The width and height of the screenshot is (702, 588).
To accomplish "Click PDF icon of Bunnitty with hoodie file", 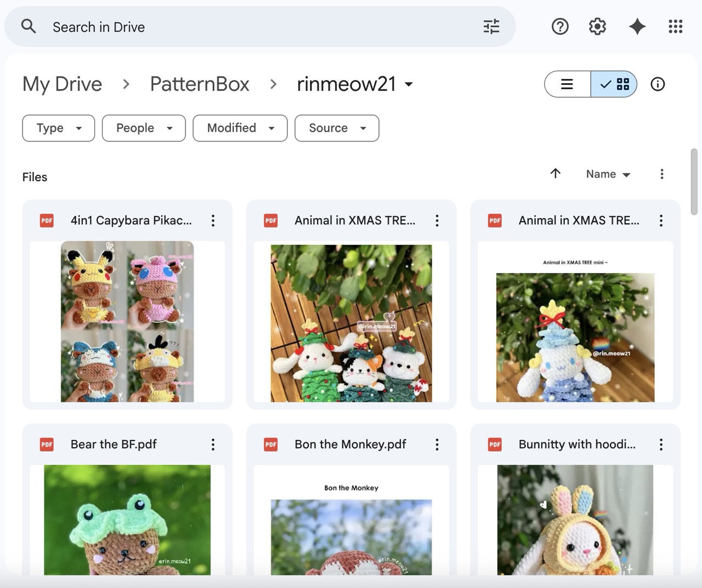I will point(495,444).
